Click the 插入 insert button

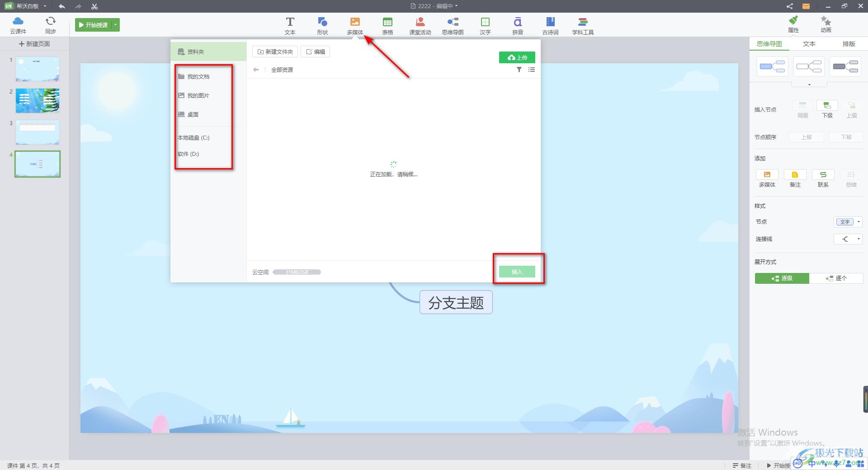517,272
